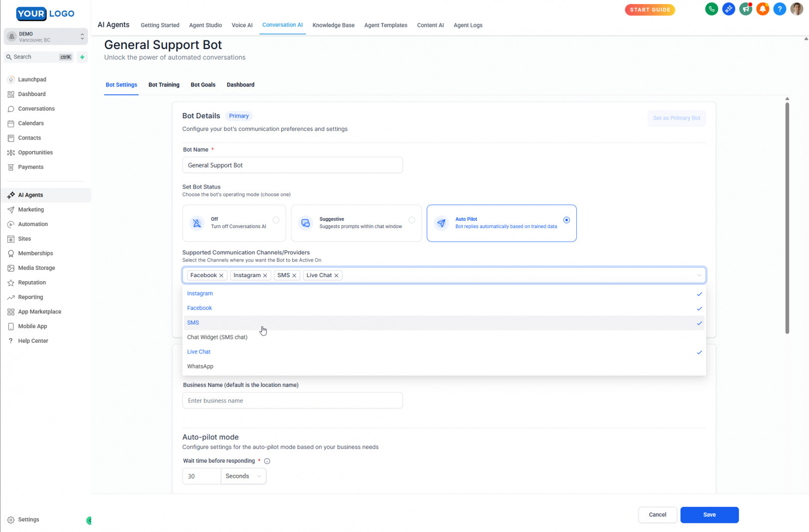
Task: Select the Suggestive bot status option
Action: [x=356, y=223]
